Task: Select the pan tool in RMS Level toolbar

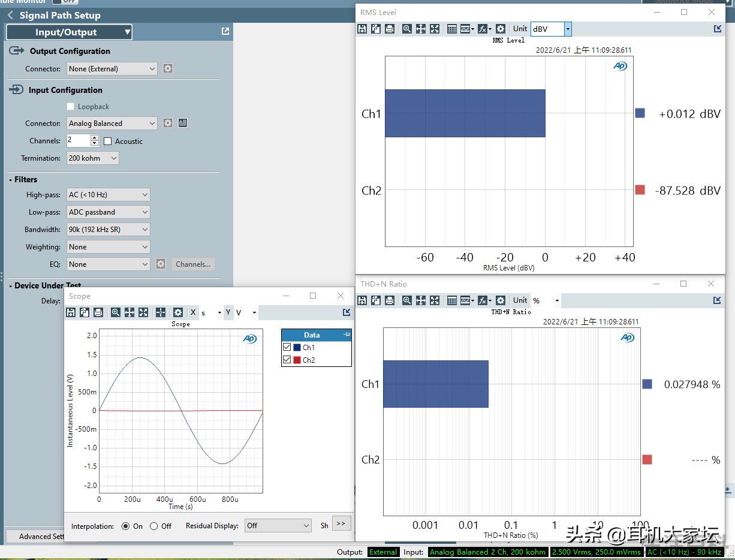Action: [x=421, y=29]
